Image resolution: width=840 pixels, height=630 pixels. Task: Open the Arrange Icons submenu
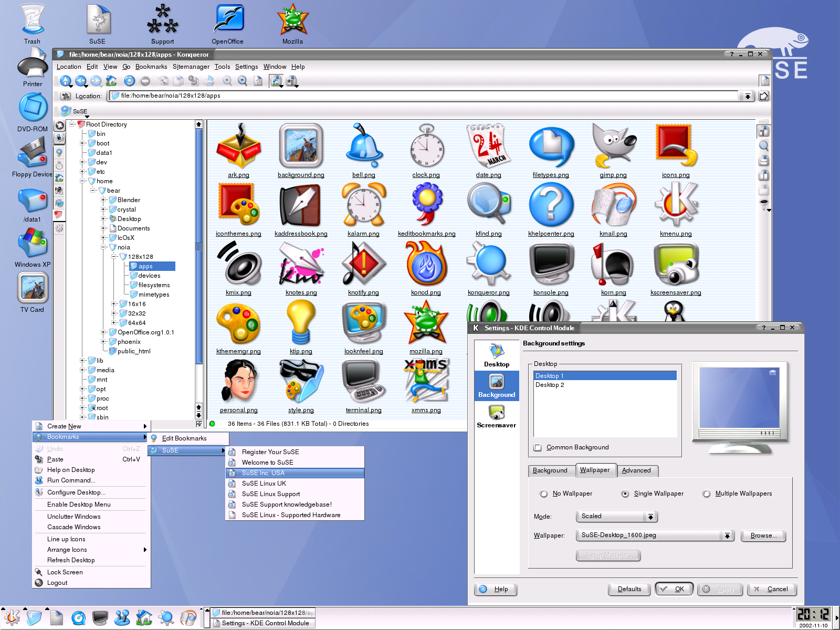(x=91, y=550)
